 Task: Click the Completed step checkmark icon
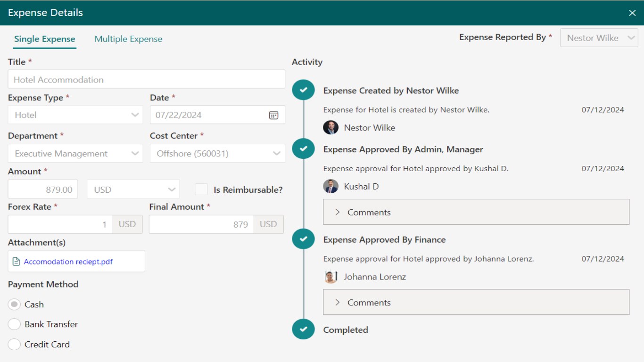click(x=303, y=329)
